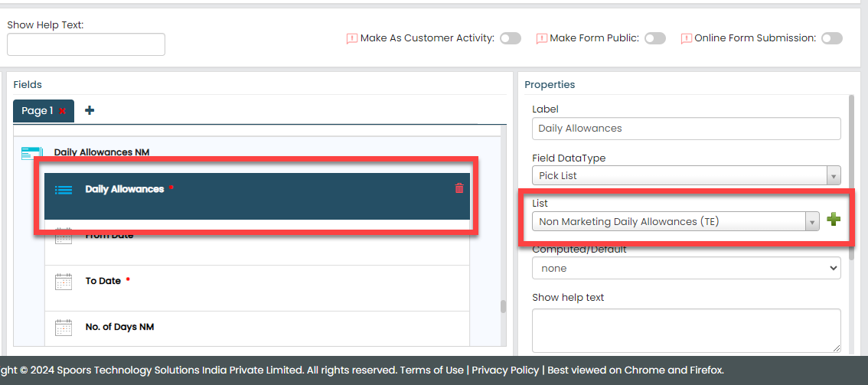Click warning icon beside Make As Customer Activity

tap(352, 38)
